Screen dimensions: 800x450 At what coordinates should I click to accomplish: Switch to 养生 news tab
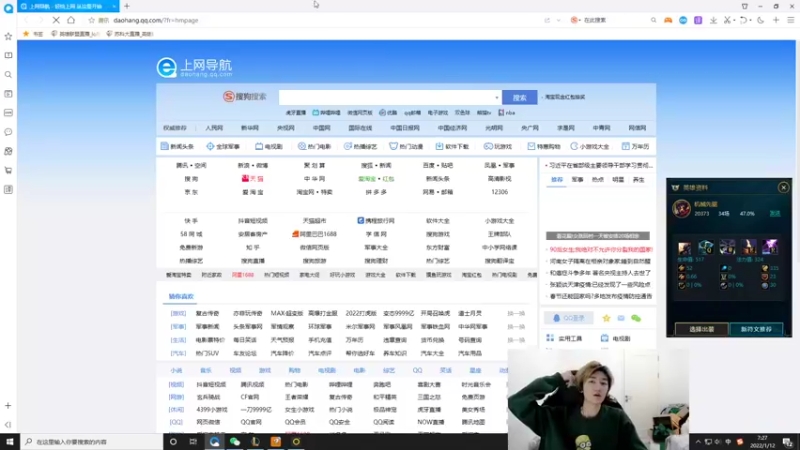[638, 180]
